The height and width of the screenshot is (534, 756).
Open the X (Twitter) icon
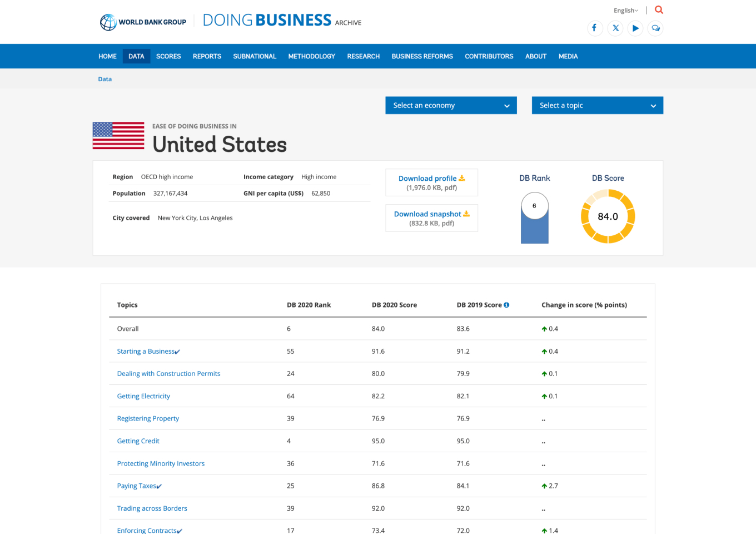tap(615, 28)
